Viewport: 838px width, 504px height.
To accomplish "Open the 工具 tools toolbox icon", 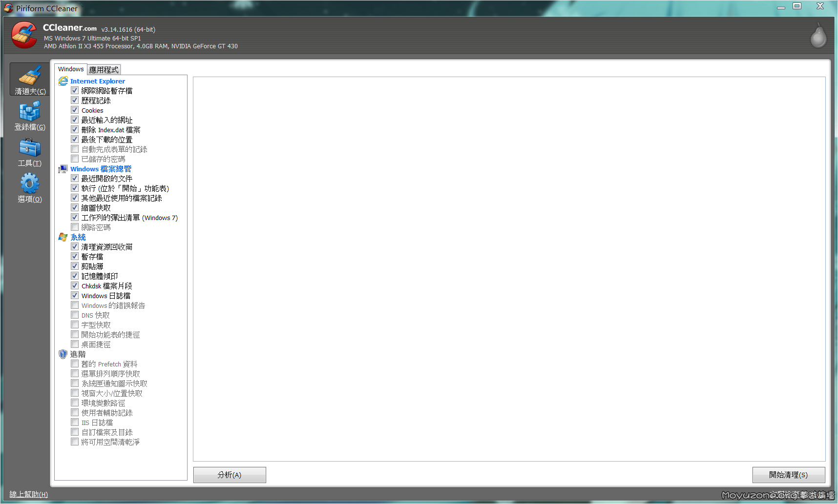I will 30,147.
